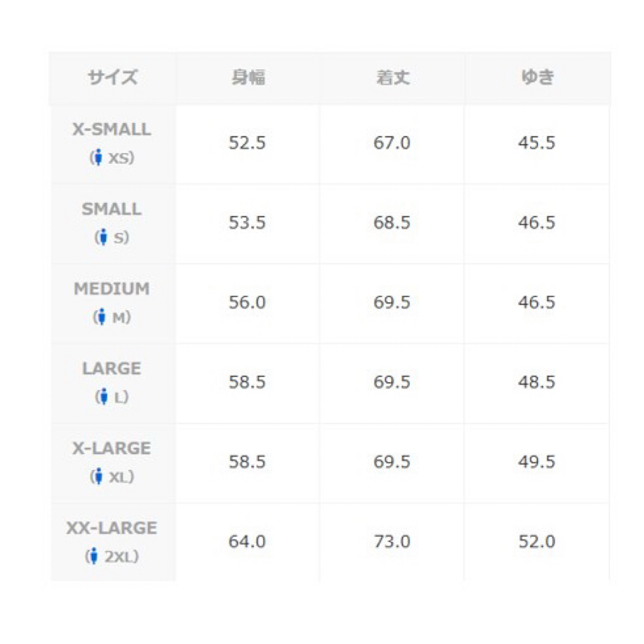Click the blue person icon beside XL
644x644 pixels.
tap(98, 476)
